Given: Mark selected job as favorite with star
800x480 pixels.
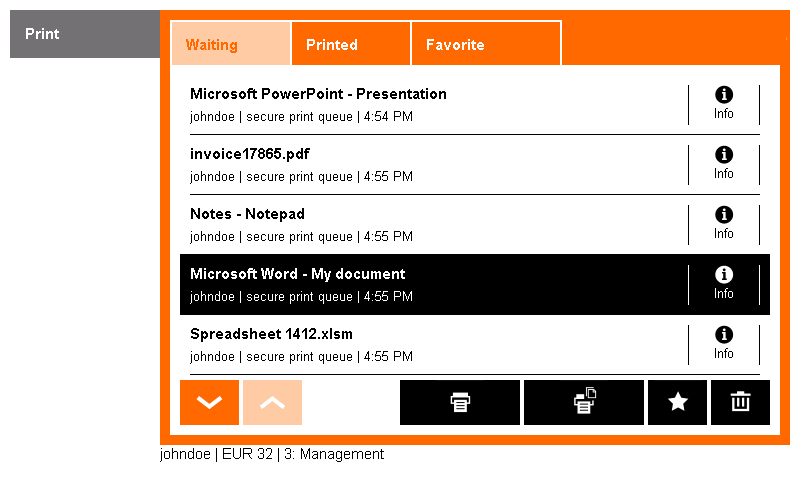Looking at the screenshot, I should coord(677,402).
